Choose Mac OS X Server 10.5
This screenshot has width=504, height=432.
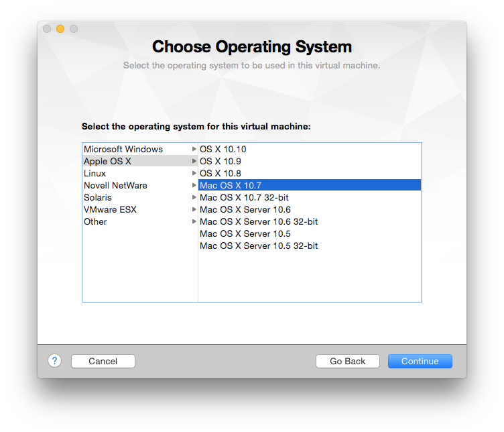point(310,233)
